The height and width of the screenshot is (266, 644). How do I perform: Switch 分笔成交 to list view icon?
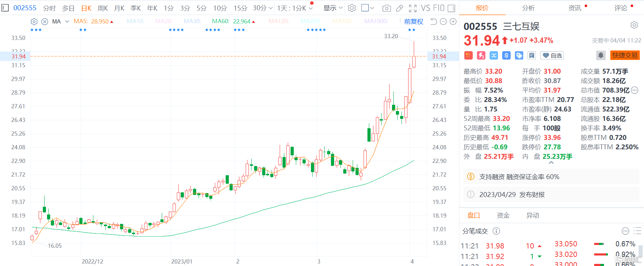click(637, 231)
